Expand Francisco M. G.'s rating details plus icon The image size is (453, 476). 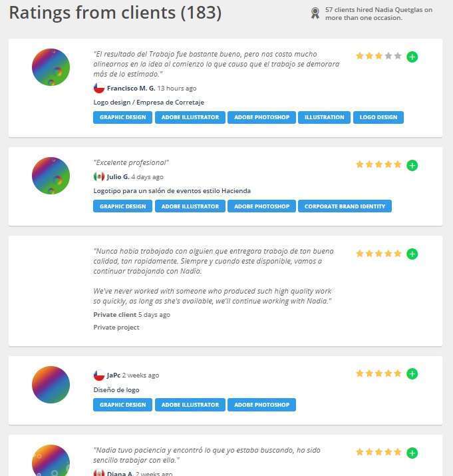coord(412,57)
